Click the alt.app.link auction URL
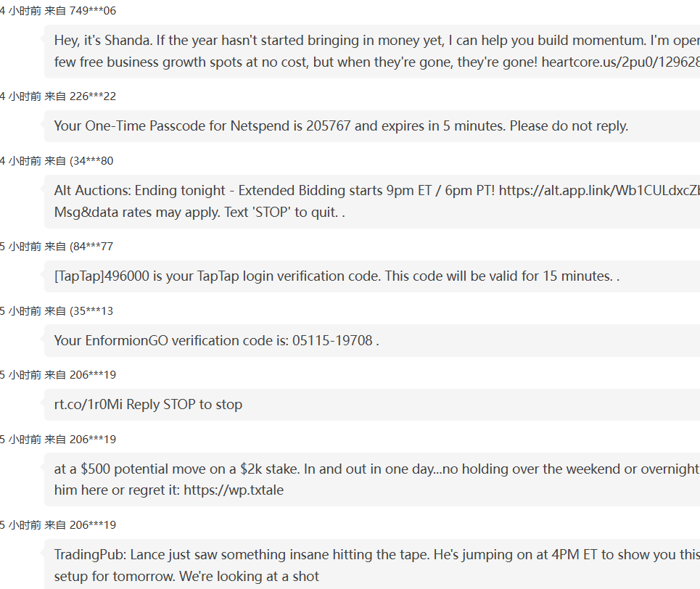Viewport: 700px width, 589px height. click(598, 191)
